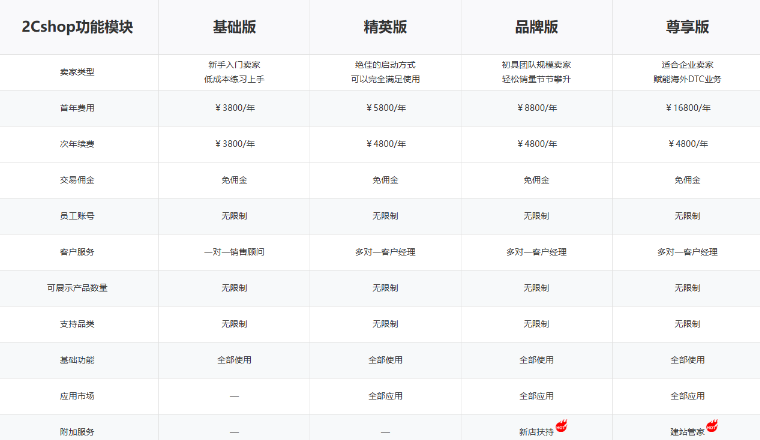Select the 基础版 column header

(235, 27)
